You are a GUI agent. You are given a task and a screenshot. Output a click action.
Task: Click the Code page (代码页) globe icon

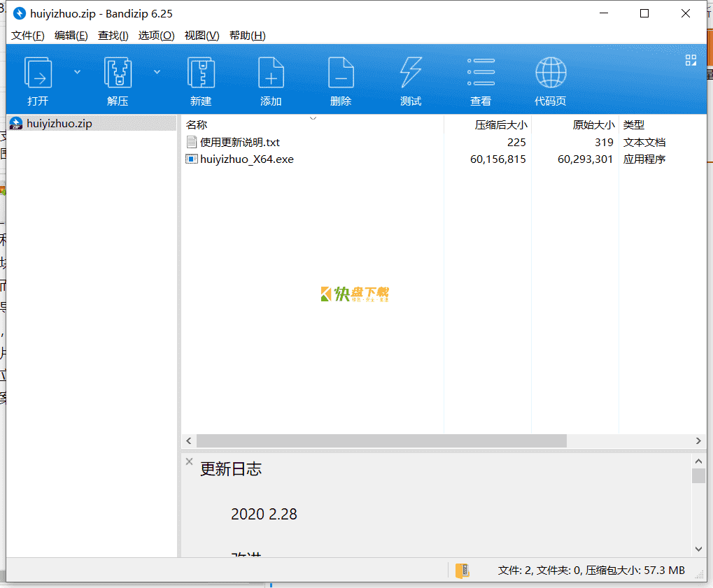click(551, 73)
